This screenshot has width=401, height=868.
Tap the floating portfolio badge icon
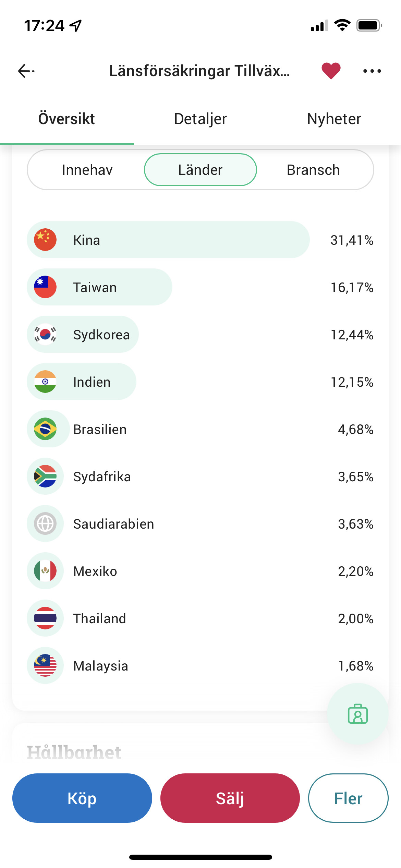point(357,714)
